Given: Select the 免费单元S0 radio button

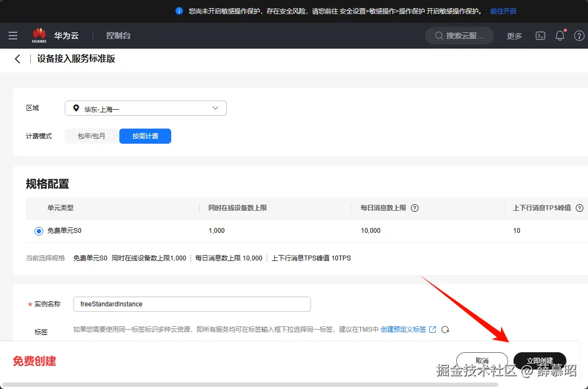Looking at the screenshot, I should pos(39,231).
